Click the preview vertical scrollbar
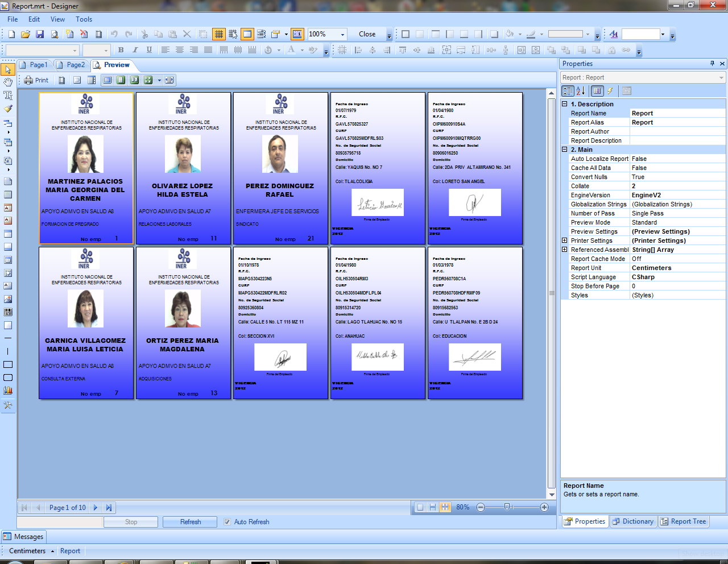 click(551, 293)
